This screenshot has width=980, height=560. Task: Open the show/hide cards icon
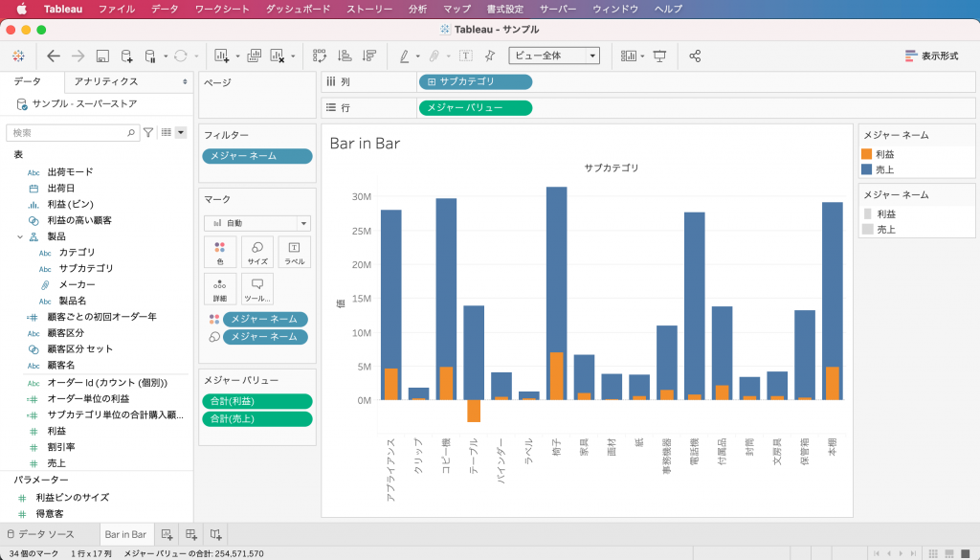point(628,56)
